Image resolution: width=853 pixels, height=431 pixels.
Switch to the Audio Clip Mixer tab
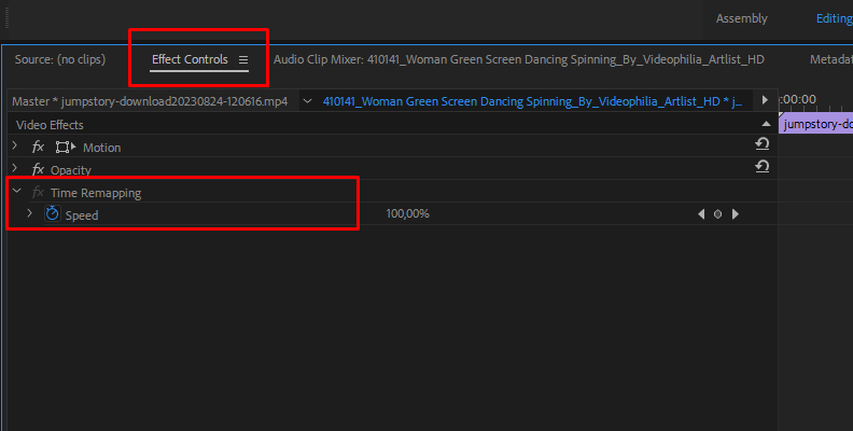pos(518,59)
